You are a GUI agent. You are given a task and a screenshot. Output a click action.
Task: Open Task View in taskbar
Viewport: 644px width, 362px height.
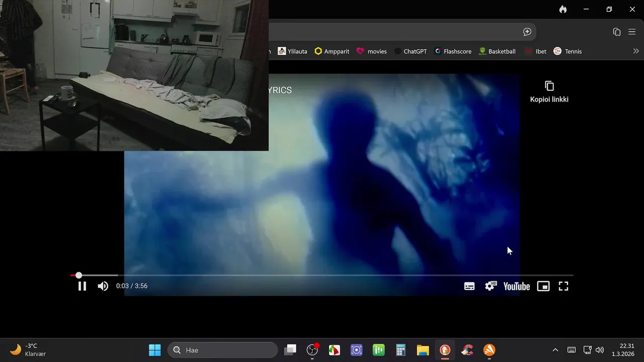pyautogui.click(x=290, y=350)
